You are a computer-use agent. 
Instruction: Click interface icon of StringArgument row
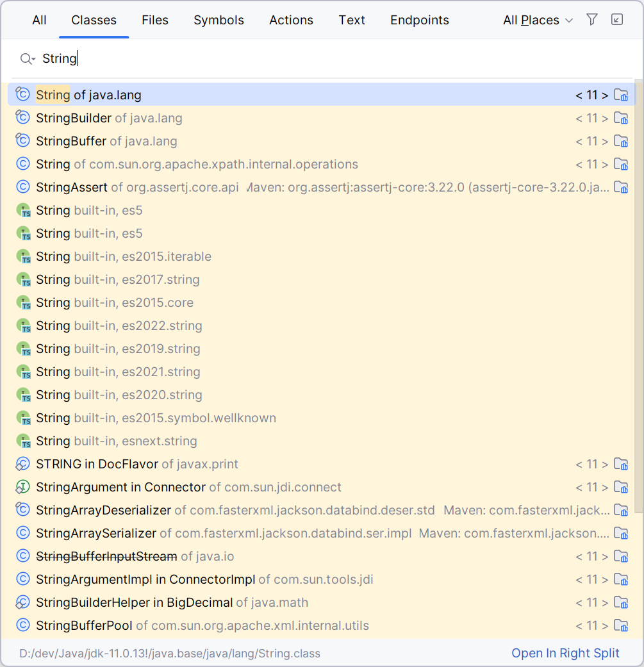[x=22, y=487]
